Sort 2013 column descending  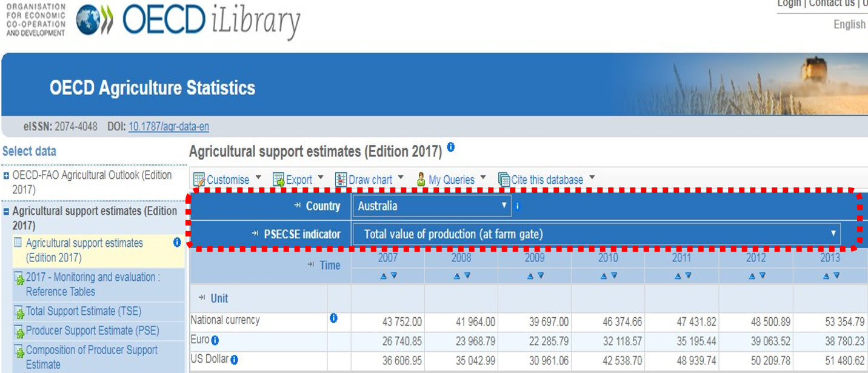[836, 276]
